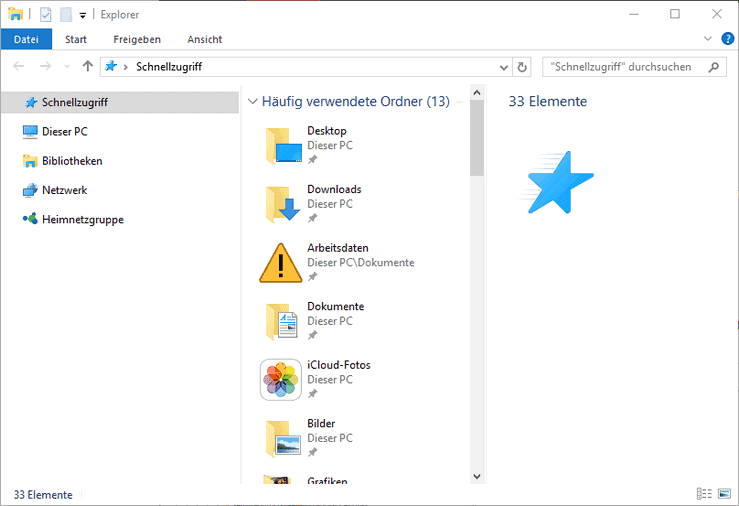
Task: Open the Bilder folder icon
Action: coord(282,438)
